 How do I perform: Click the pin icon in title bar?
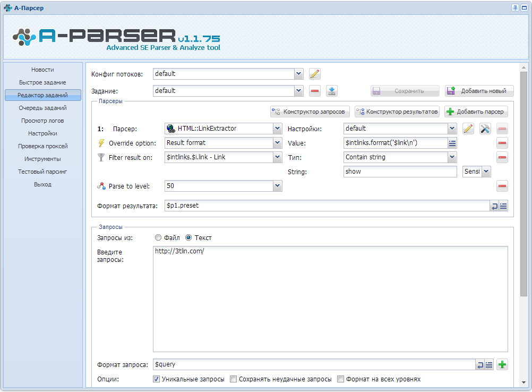click(515, 8)
